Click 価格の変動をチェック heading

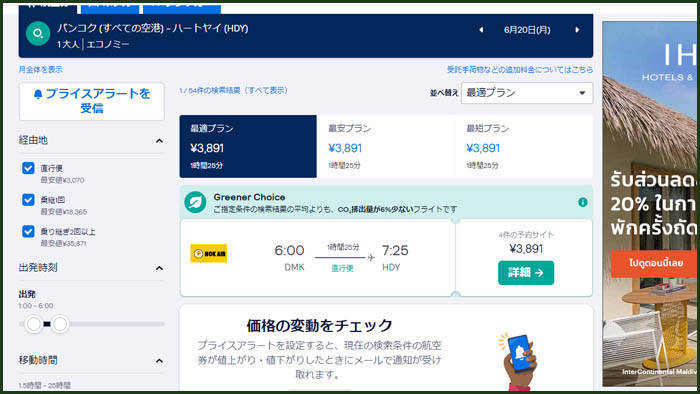pyautogui.click(x=320, y=325)
